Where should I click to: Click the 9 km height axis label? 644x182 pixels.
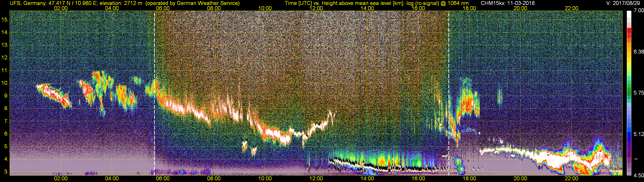pos(6,96)
